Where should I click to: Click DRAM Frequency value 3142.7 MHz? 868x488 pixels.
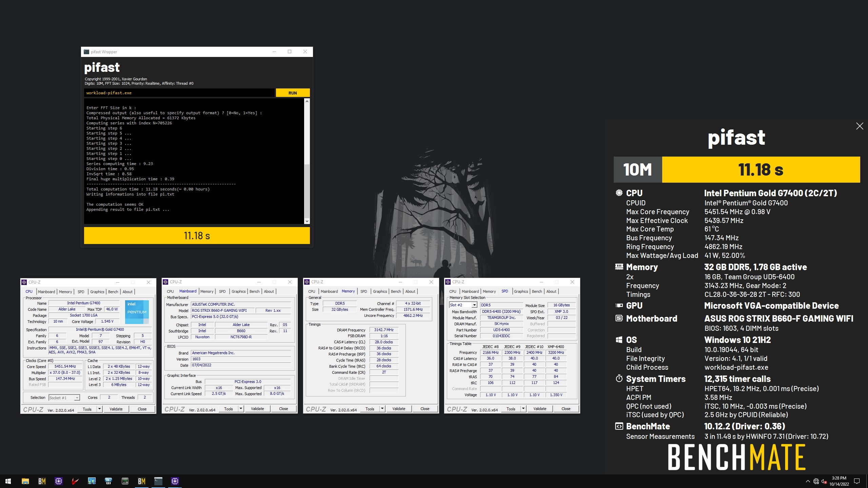point(384,330)
